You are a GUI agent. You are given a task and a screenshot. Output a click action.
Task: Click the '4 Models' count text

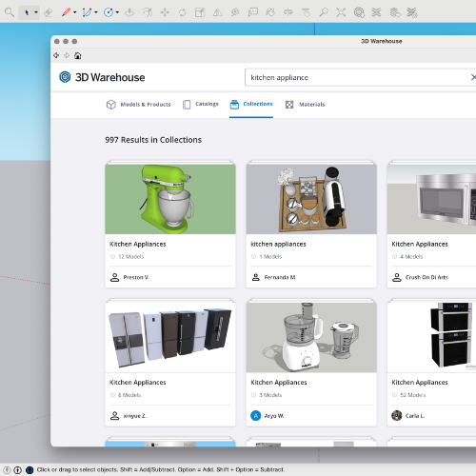pos(411,257)
